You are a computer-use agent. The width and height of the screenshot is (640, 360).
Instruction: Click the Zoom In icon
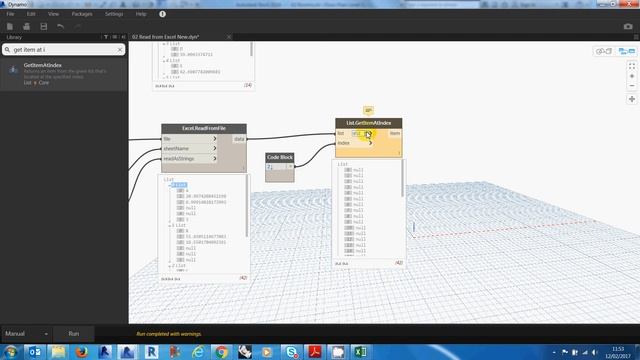click(632, 76)
